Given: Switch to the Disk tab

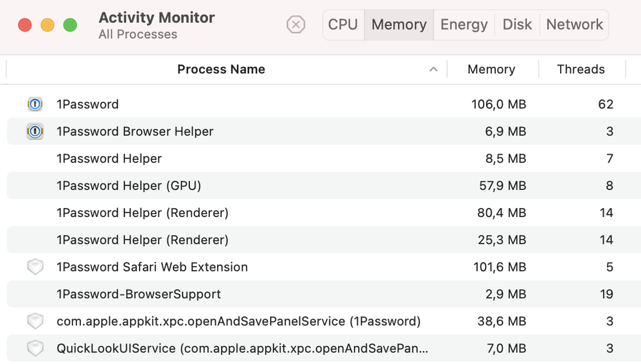Looking at the screenshot, I should click(517, 25).
